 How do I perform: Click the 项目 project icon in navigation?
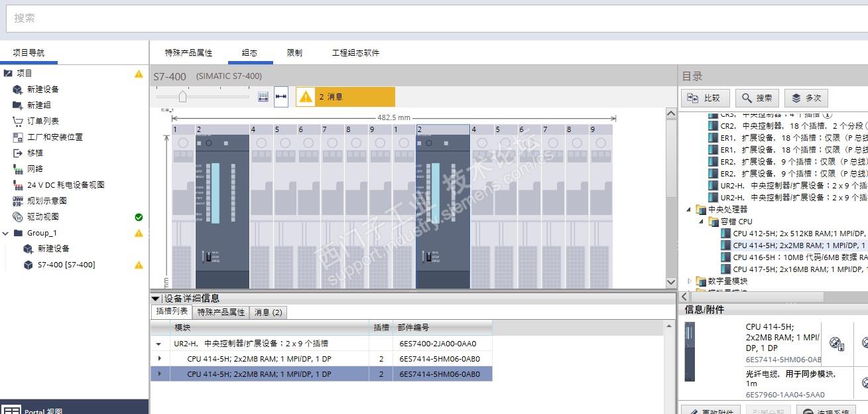click(x=8, y=74)
